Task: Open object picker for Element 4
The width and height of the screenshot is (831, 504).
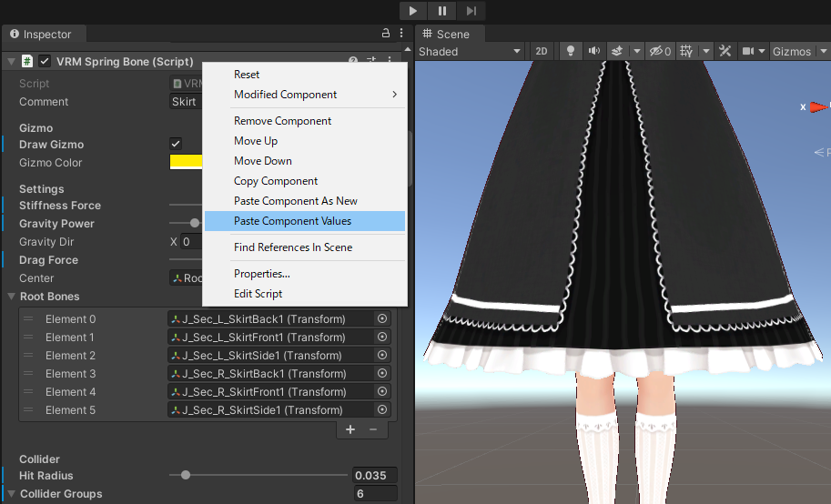Action: (382, 392)
